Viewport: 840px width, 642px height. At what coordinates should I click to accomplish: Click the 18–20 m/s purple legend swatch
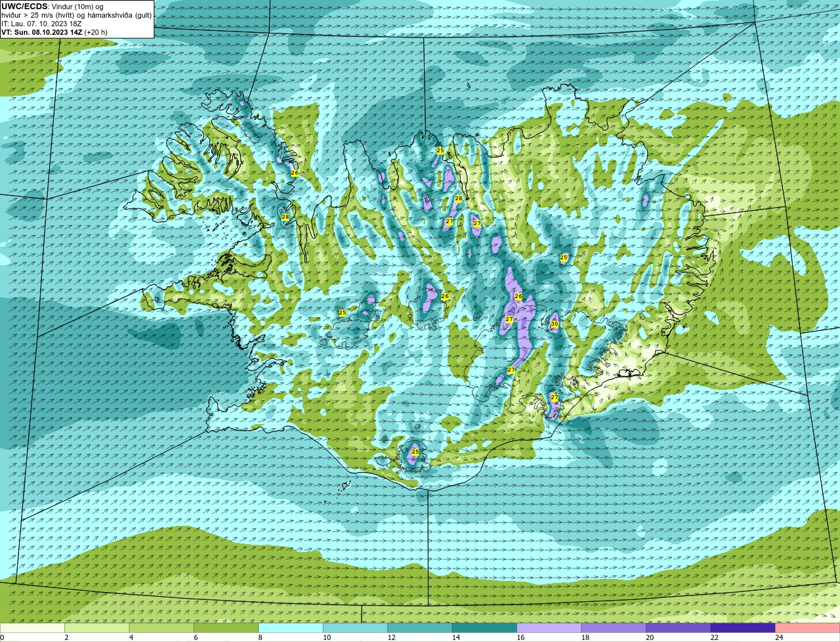pos(614,628)
